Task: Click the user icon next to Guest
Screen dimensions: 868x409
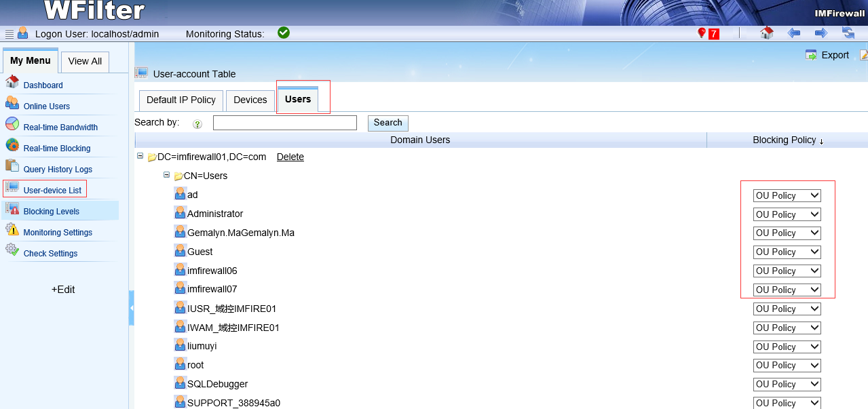Action: (x=180, y=251)
